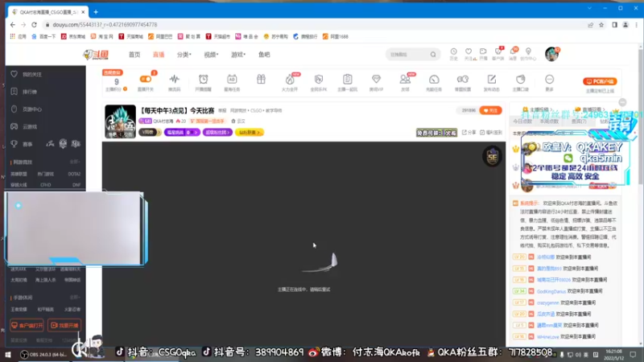
Task: Click the 客户端打开 sidebar button
Action: click(x=27, y=325)
